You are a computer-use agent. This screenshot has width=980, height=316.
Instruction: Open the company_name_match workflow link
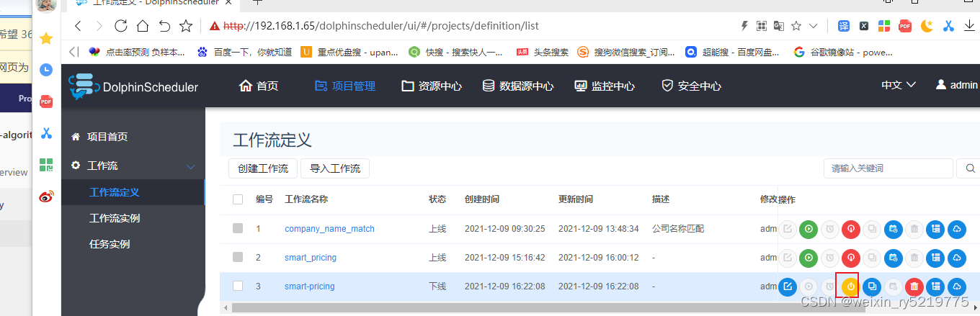click(x=329, y=229)
